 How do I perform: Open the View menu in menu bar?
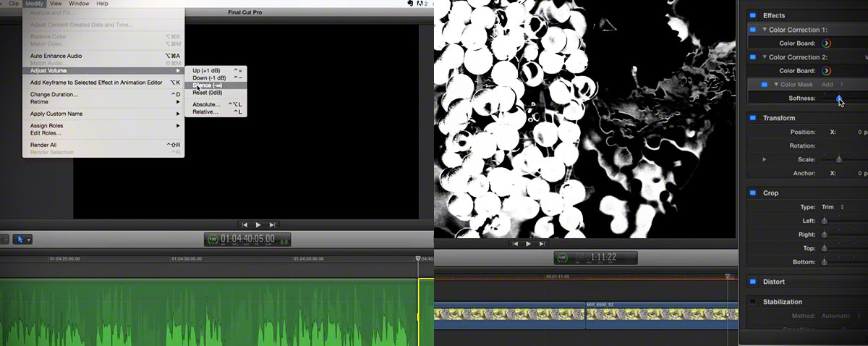[x=56, y=4]
